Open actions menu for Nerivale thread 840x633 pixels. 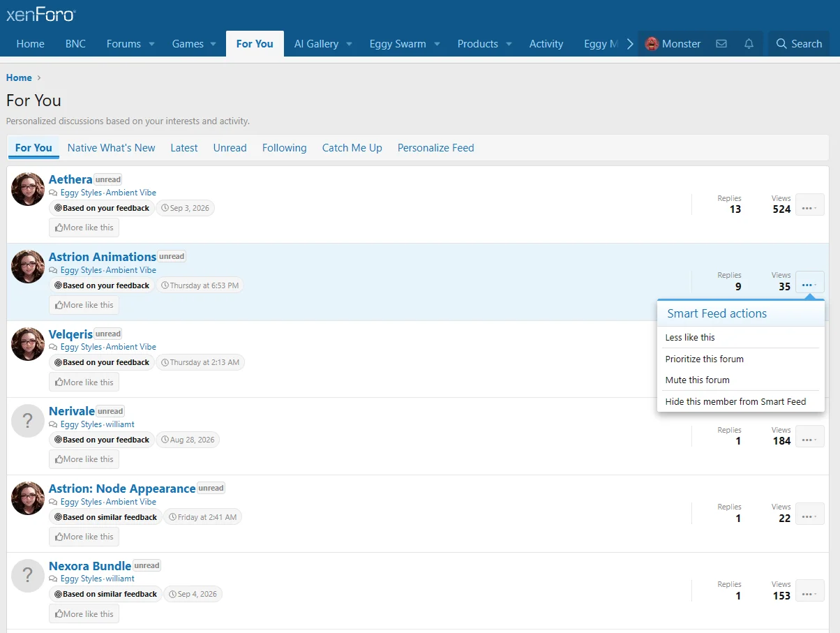(809, 436)
